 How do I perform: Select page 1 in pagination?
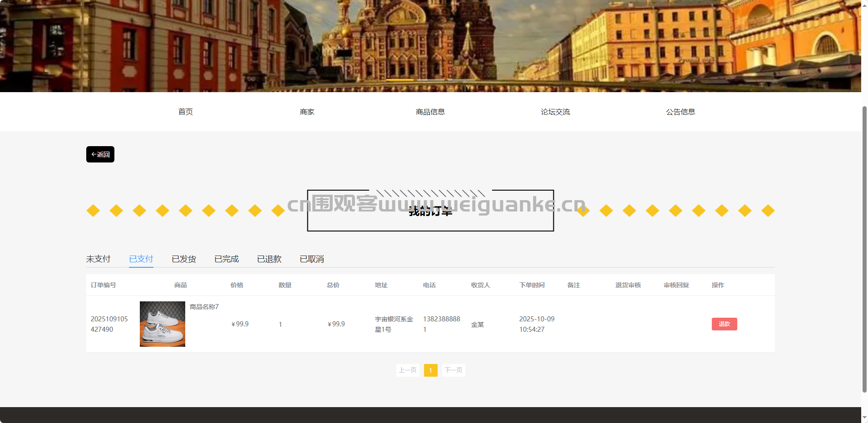[x=430, y=370]
